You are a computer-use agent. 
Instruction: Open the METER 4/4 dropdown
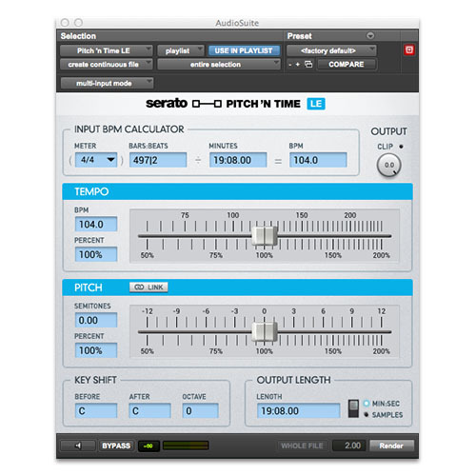96,160
